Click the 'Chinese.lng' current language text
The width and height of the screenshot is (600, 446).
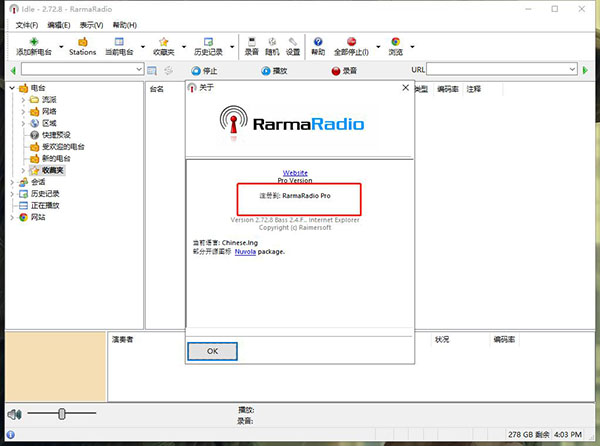coord(240,243)
